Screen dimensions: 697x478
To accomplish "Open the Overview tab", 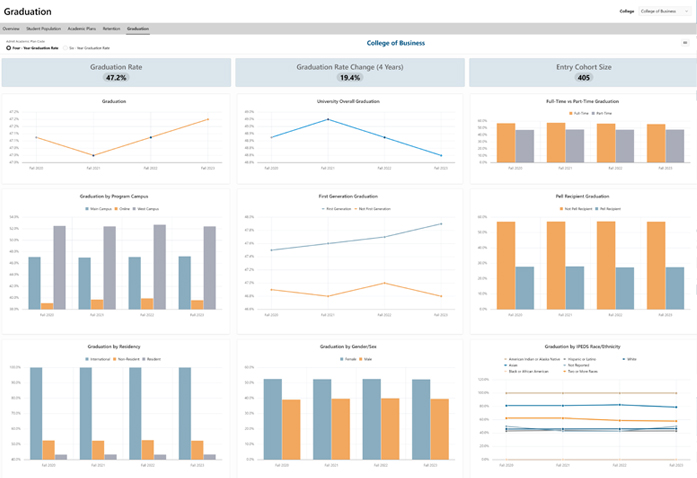I will pos(11,28).
